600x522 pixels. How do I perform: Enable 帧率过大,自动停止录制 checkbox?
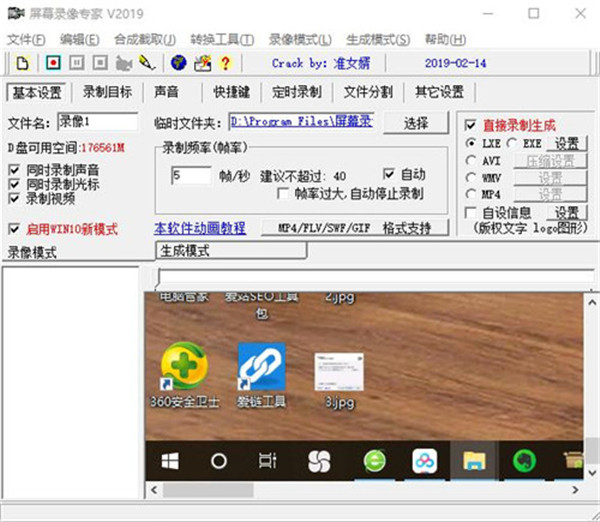284,193
